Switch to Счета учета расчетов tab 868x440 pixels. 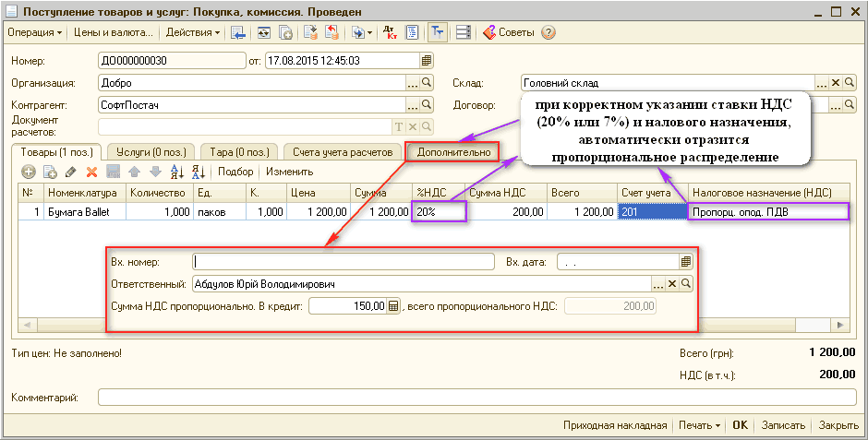pyautogui.click(x=343, y=152)
